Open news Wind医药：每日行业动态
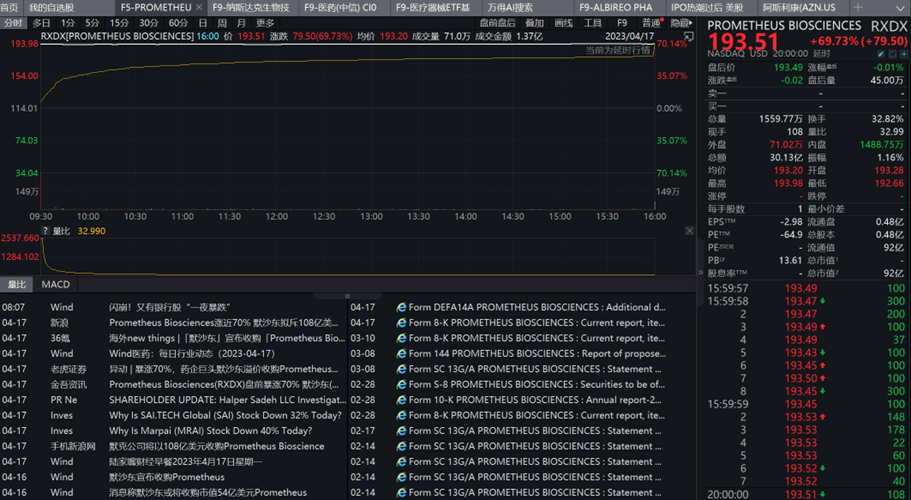This screenshot has height=500, width=911. click(x=192, y=354)
